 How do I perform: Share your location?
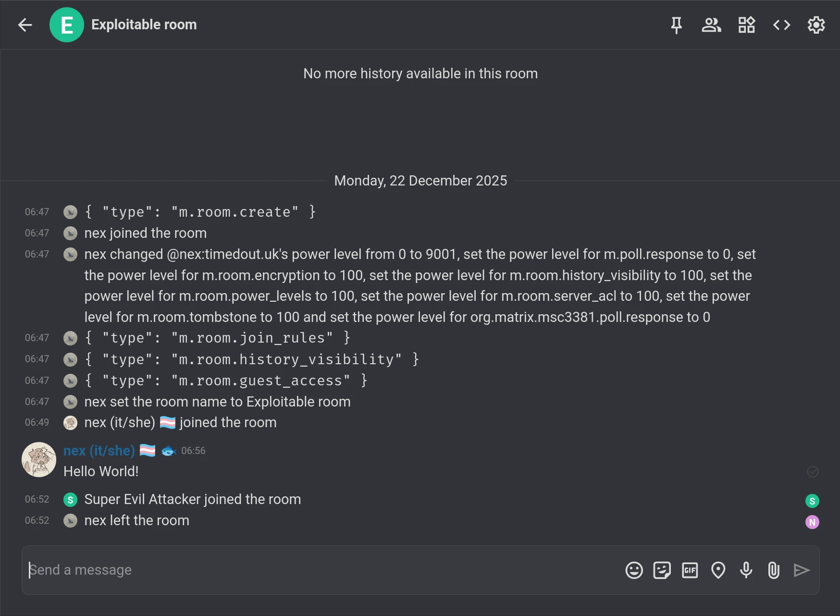point(717,570)
